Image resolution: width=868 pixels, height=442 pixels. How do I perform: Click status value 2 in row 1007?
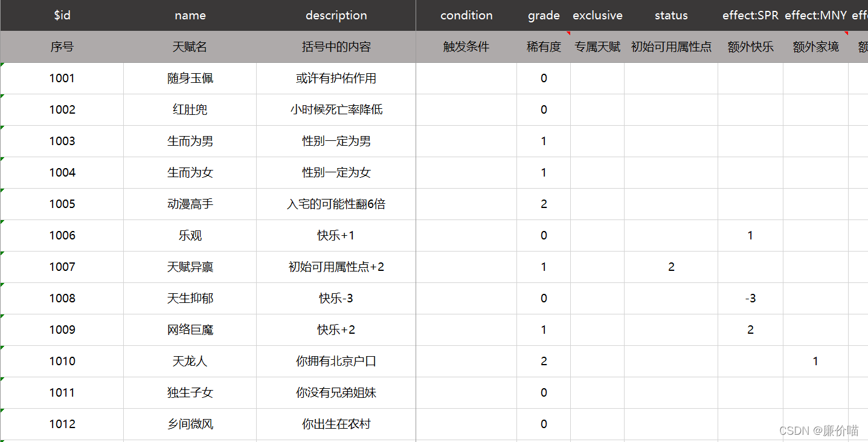(x=671, y=267)
